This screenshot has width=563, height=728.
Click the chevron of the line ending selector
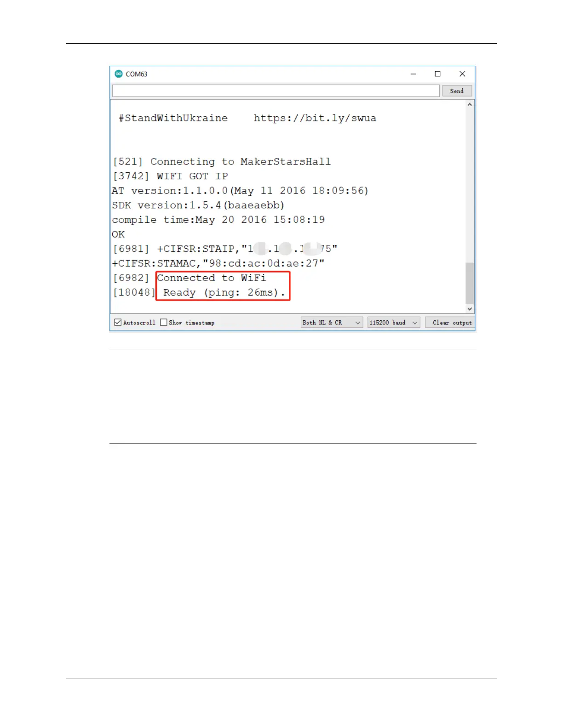coord(357,323)
